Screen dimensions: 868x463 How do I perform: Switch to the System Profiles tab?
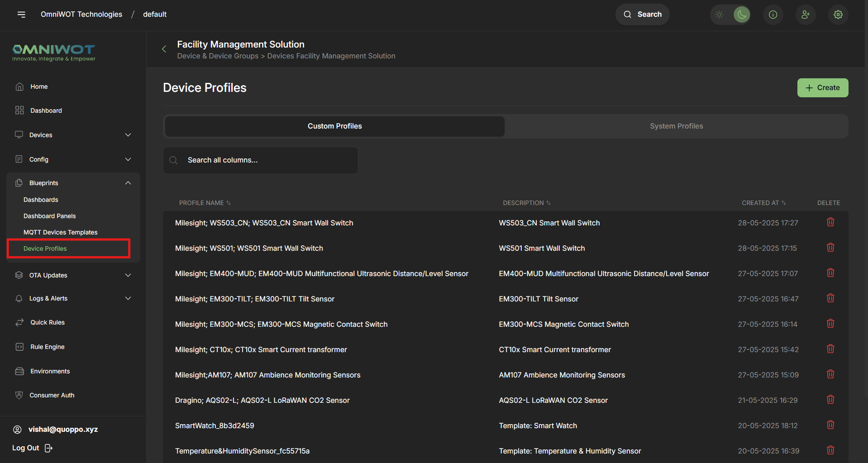click(x=676, y=126)
